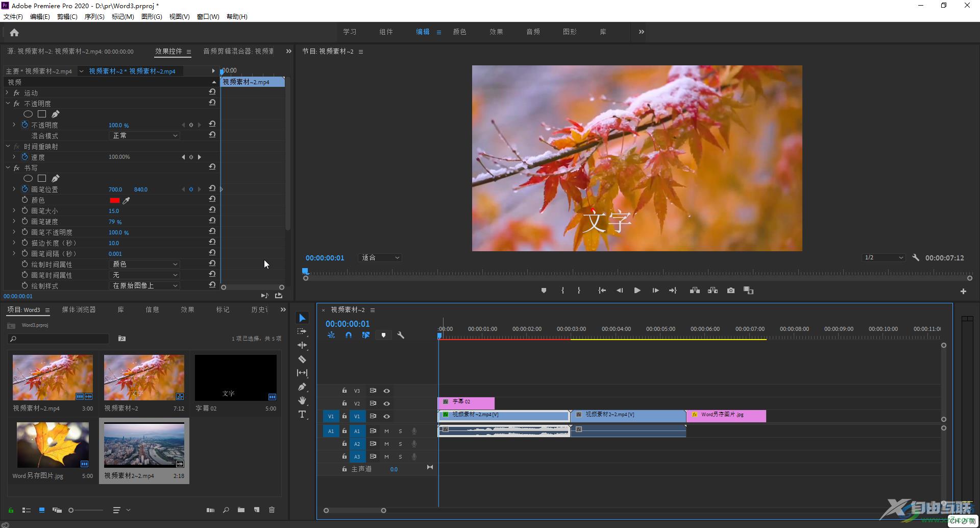Select the Razor tool

302,359
